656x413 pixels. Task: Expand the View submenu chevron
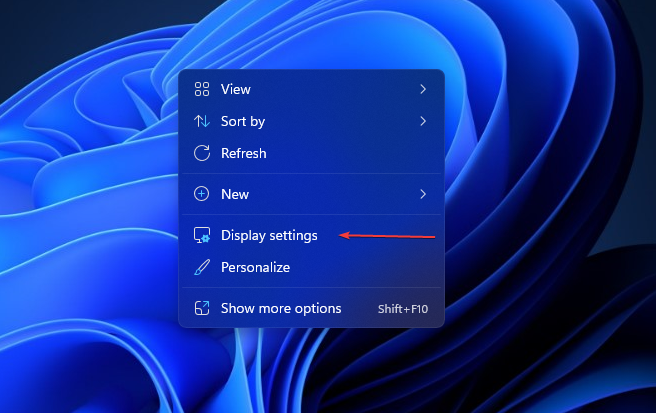[x=423, y=89]
